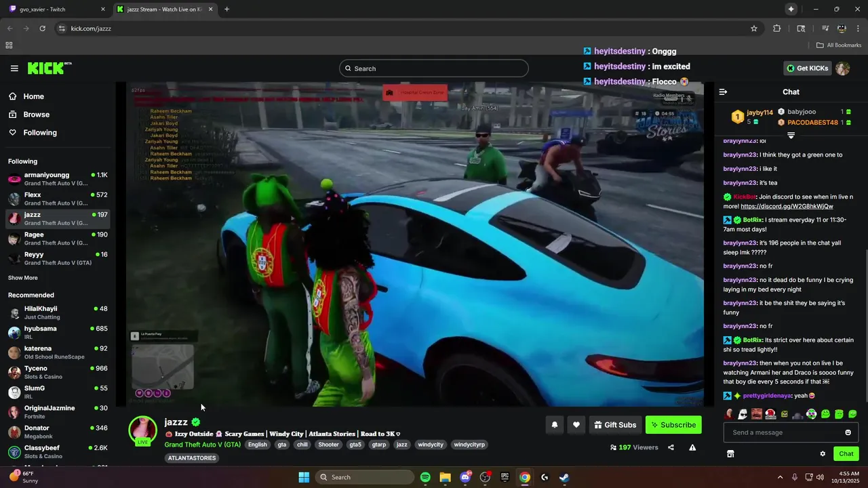868x488 pixels.
Task: Click the Get KICKs button
Action: pos(807,68)
